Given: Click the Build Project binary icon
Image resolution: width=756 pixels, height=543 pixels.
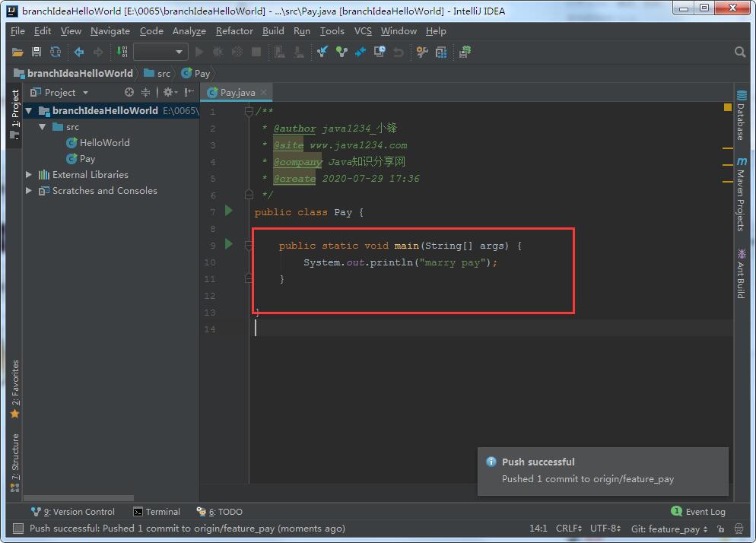Looking at the screenshot, I should (x=122, y=52).
